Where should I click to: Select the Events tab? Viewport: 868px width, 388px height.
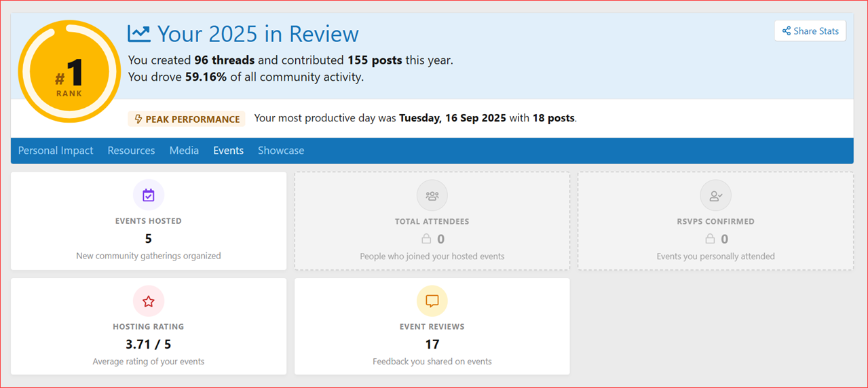(228, 151)
